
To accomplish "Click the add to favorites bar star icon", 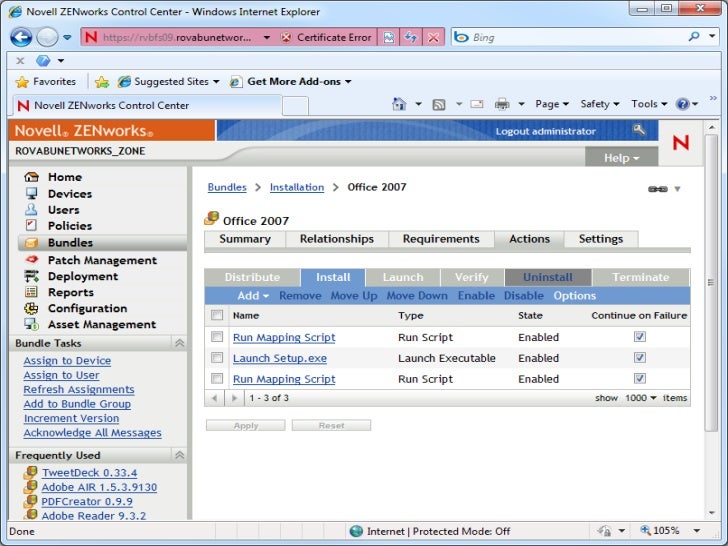I will (102, 82).
